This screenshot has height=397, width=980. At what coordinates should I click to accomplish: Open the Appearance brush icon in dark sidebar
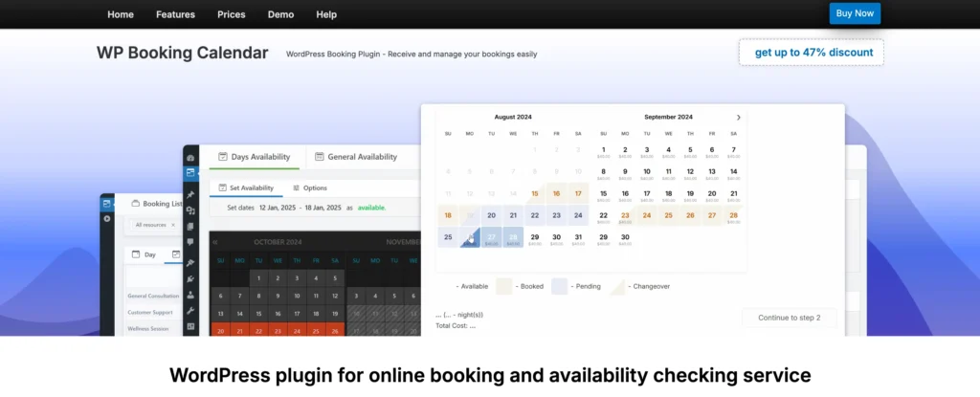coord(190,263)
